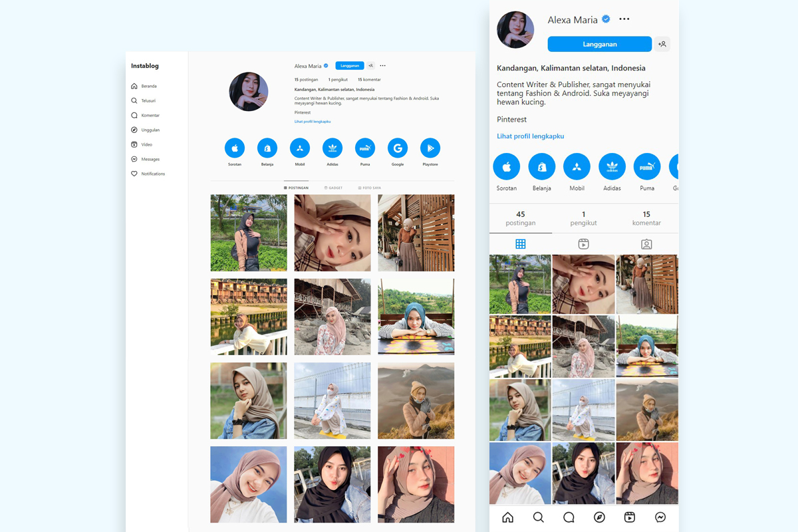Click the Apple icon labeled Sorotan in desktop highlights
Viewport: 798px width, 532px height.
click(235, 148)
